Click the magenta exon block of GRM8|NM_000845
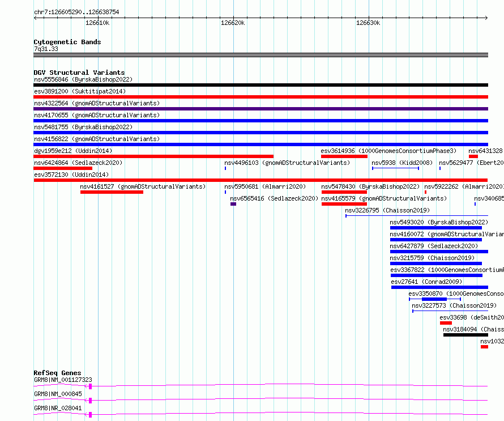 point(90,401)
